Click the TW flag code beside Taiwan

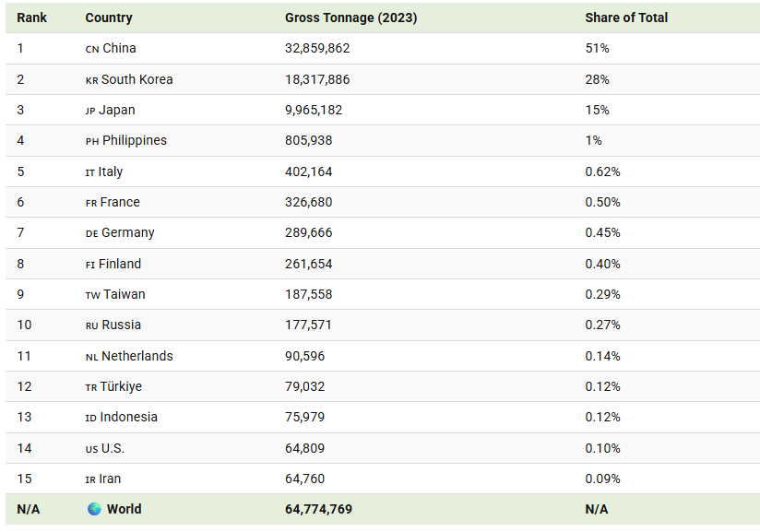(x=92, y=296)
